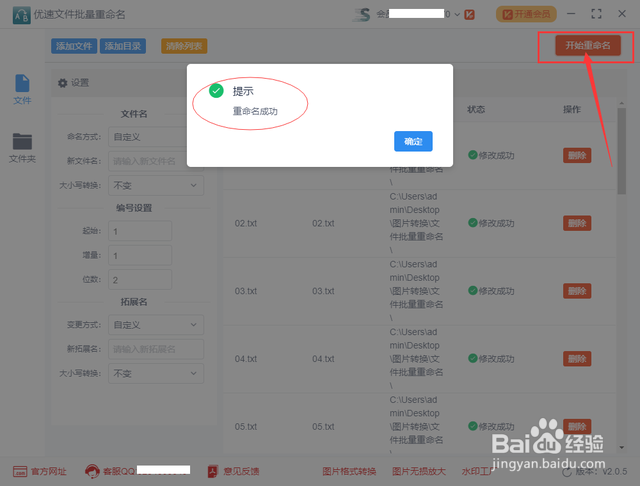Click the 起始 number field

(140, 231)
